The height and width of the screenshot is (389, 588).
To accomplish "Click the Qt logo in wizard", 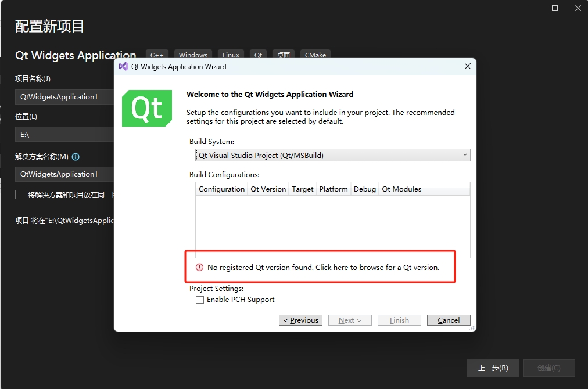I will [147, 109].
